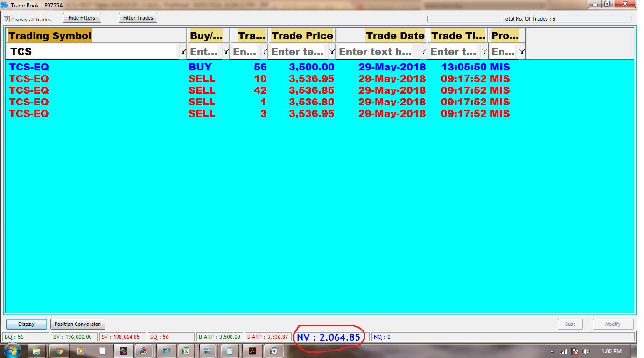The width and height of the screenshot is (644, 358).
Task: Open the media player taskbar icon
Action: pos(80,351)
